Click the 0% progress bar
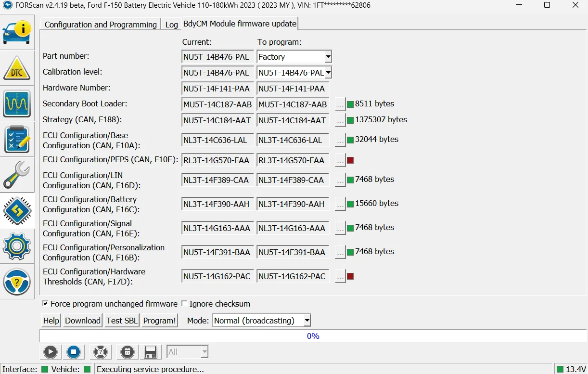The height and width of the screenshot is (374, 588). pyautogui.click(x=313, y=336)
